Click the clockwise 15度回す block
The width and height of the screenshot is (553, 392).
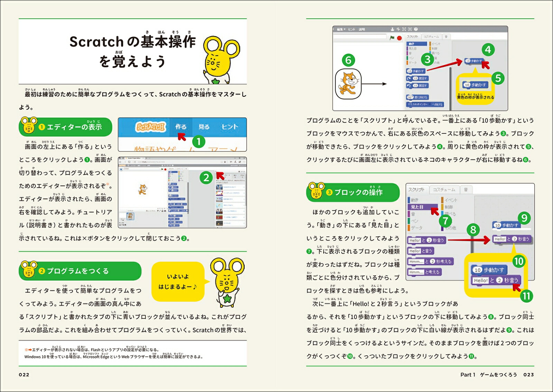tap(418, 79)
